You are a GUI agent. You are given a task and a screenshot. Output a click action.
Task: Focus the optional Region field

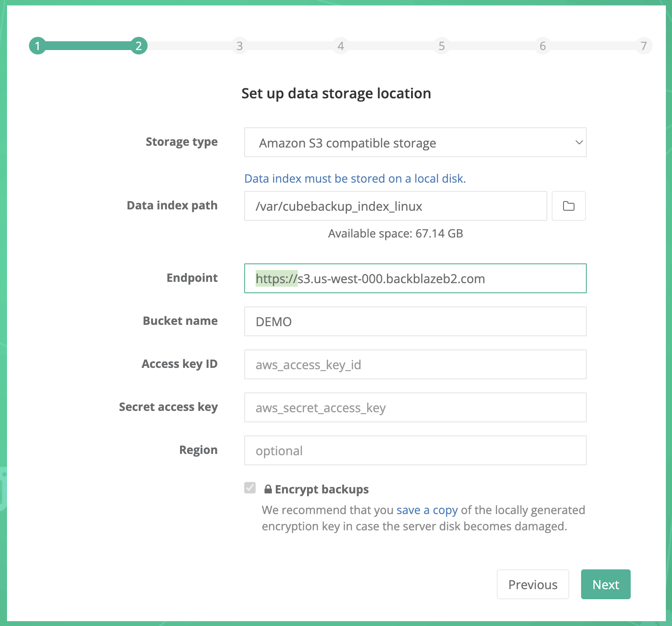point(415,450)
